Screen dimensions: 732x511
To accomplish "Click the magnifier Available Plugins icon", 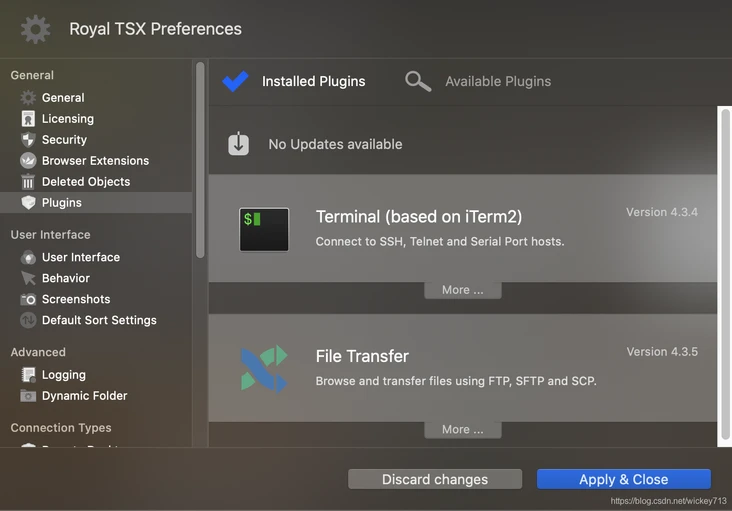I will point(418,81).
